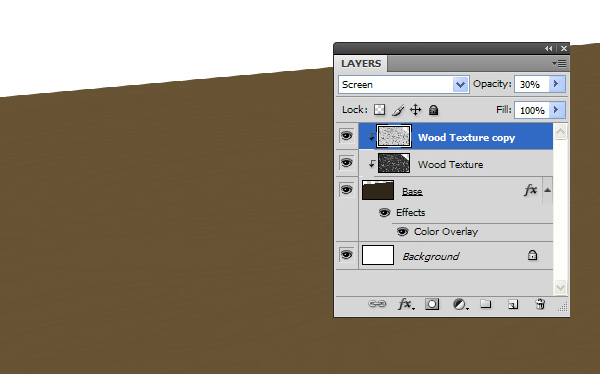Collapse the Base layer effects list
Image resolution: width=600 pixels, height=374 pixels.
click(x=548, y=190)
